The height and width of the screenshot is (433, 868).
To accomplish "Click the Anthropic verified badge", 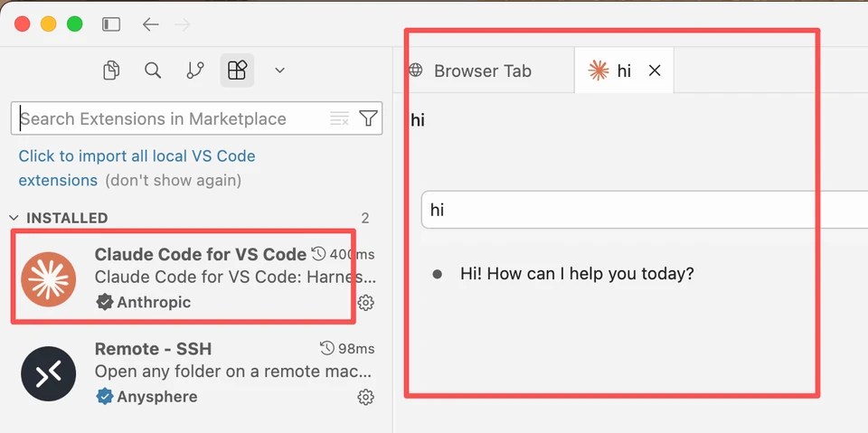I will pos(104,302).
